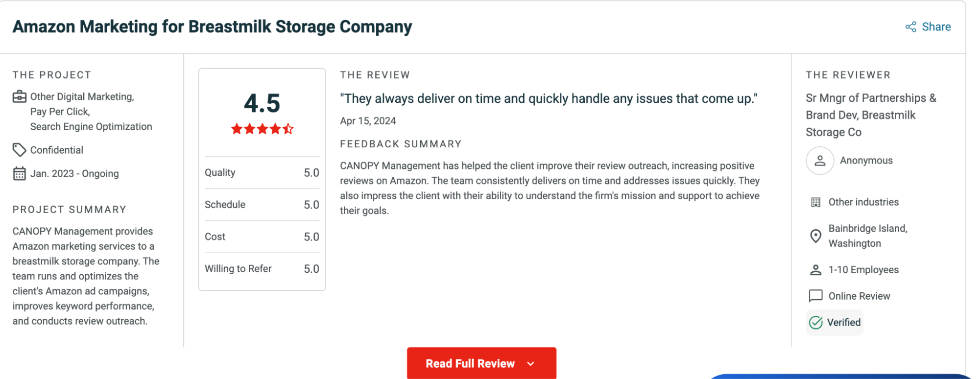Screen dimensions: 980x379
Task: Click the 4.5 overall rating number
Action: coord(262,103)
